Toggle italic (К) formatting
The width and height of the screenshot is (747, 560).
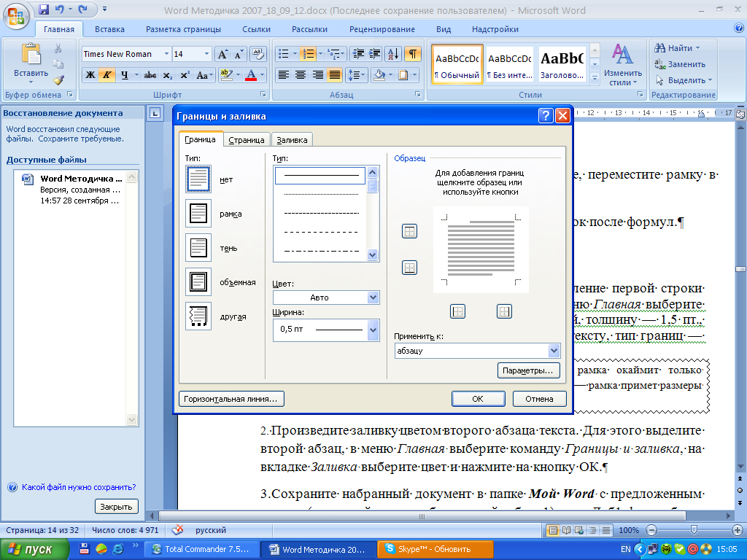107,75
